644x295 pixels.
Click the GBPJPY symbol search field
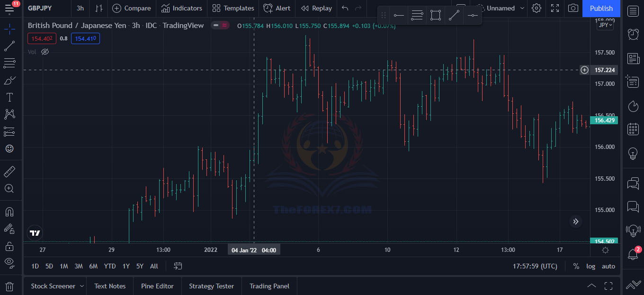[x=40, y=8]
